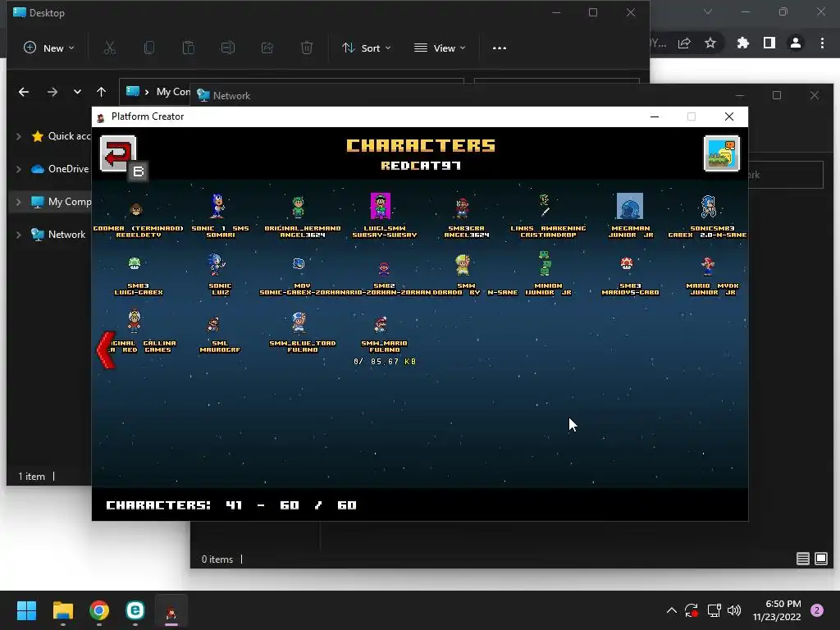Viewport: 840px width, 630px height.
Task: Expand the OneDrive tree node
Action: [19, 169]
